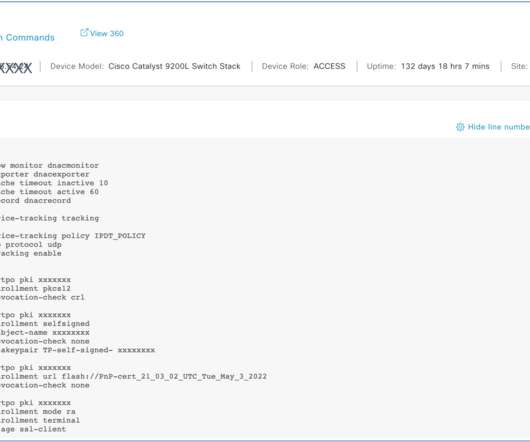The width and height of the screenshot is (530, 442).
Task: Click the 'rollment terminal' line
Action: 40,420
